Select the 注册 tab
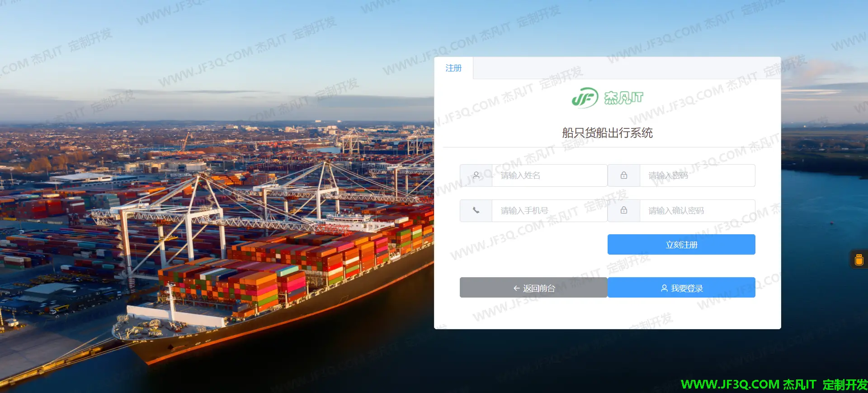The image size is (868, 393). tap(453, 68)
